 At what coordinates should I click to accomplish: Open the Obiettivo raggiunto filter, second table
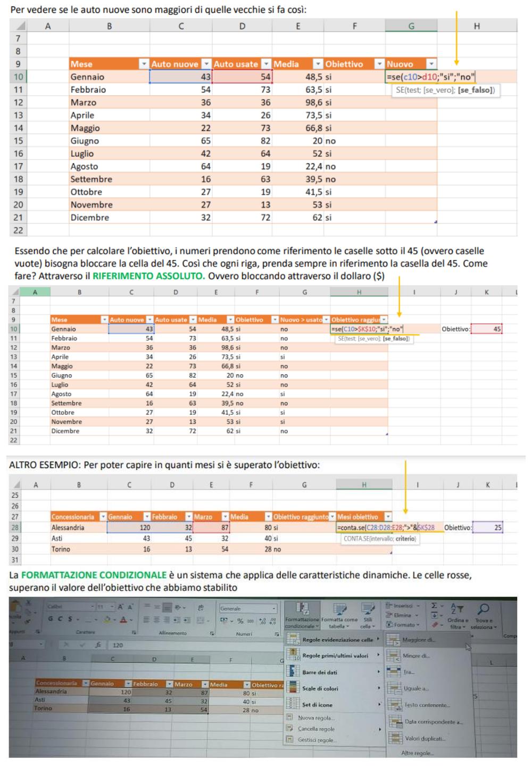click(x=384, y=320)
